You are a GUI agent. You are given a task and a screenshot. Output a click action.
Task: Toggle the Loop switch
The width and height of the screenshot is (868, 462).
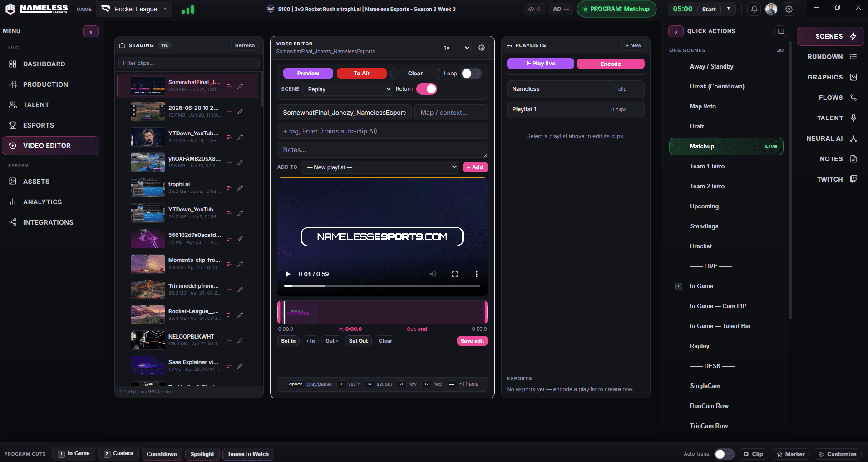pos(471,74)
